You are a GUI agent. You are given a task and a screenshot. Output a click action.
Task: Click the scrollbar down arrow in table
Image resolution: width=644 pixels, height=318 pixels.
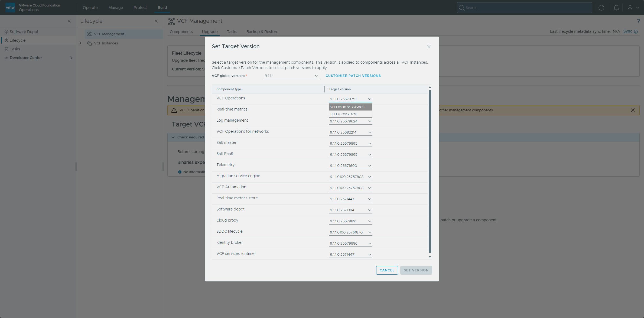pos(430,257)
